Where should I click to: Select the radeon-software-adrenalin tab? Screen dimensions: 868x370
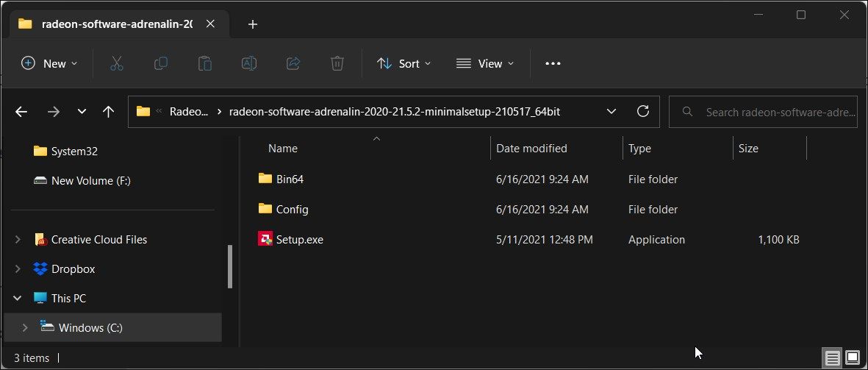[x=117, y=24]
